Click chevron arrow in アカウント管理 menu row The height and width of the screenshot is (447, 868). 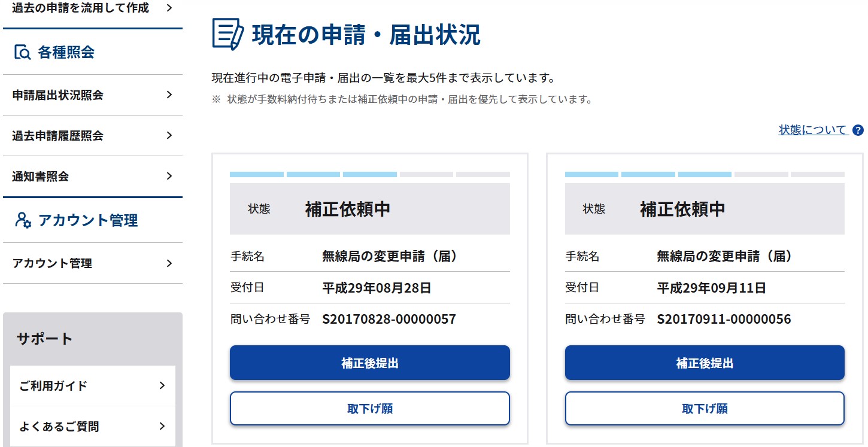click(169, 263)
